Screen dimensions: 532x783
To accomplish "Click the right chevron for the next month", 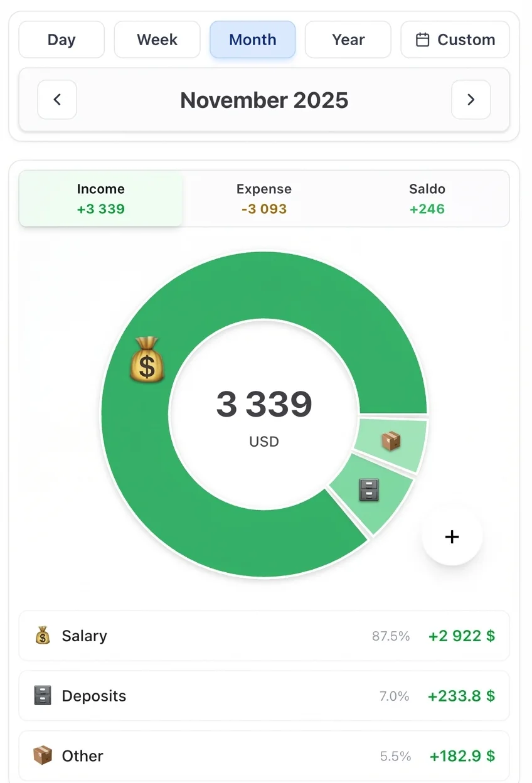I will pos(471,100).
